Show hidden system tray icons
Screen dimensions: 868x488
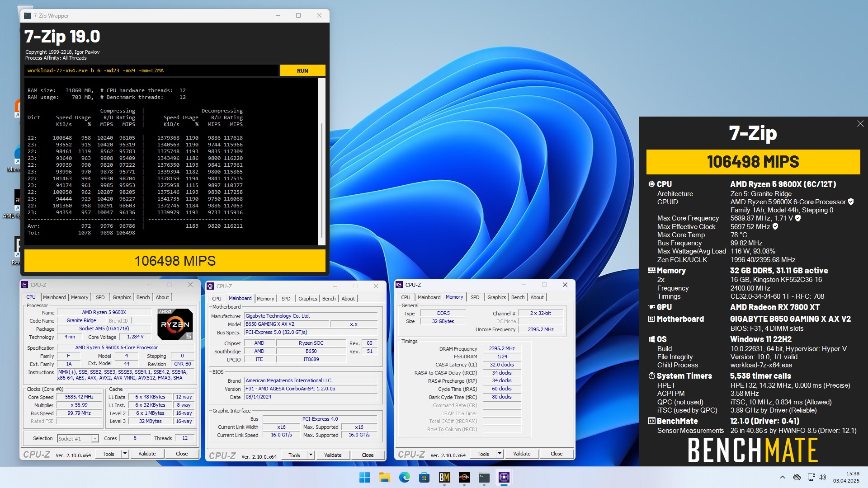[x=782, y=477]
